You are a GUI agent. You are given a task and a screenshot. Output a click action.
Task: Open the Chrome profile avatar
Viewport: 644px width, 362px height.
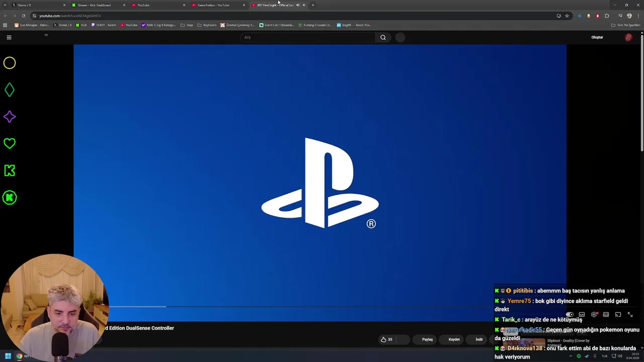pos(629,16)
